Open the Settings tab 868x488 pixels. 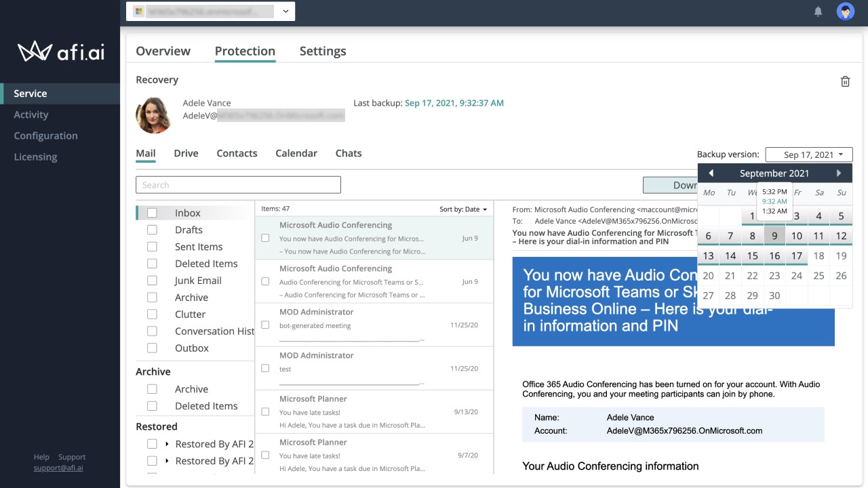pyautogui.click(x=323, y=51)
